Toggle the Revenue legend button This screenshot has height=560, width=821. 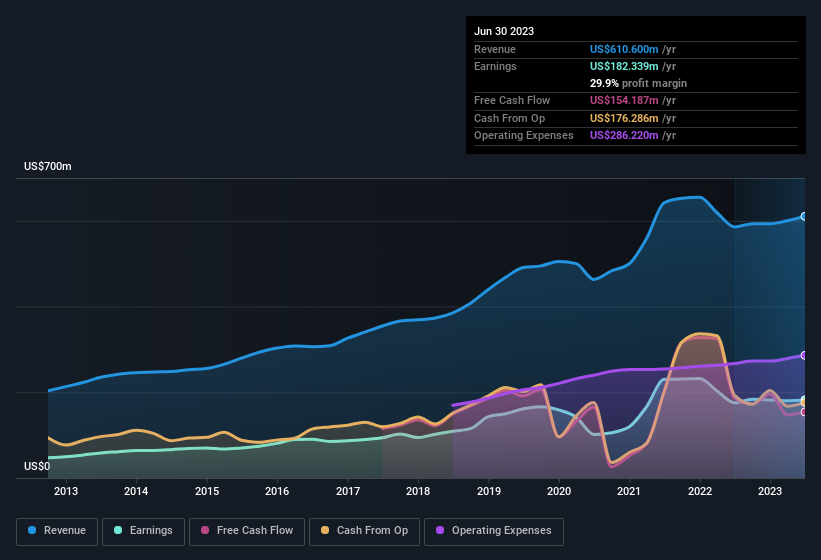pyautogui.click(x=57, y=531)
